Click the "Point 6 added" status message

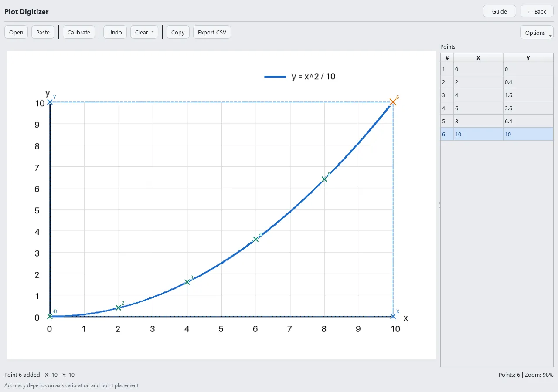click(x=39, y=375)
